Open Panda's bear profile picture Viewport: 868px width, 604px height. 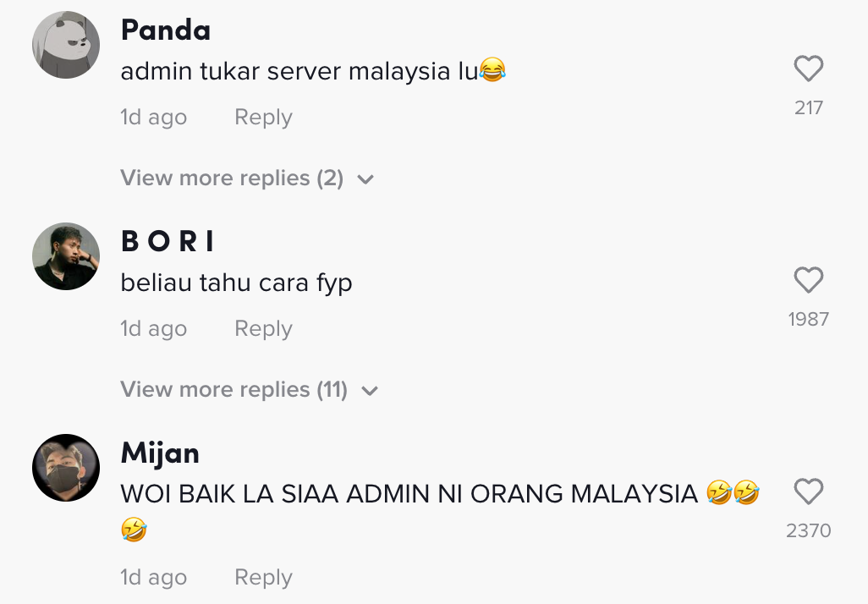tap(66, 45)
